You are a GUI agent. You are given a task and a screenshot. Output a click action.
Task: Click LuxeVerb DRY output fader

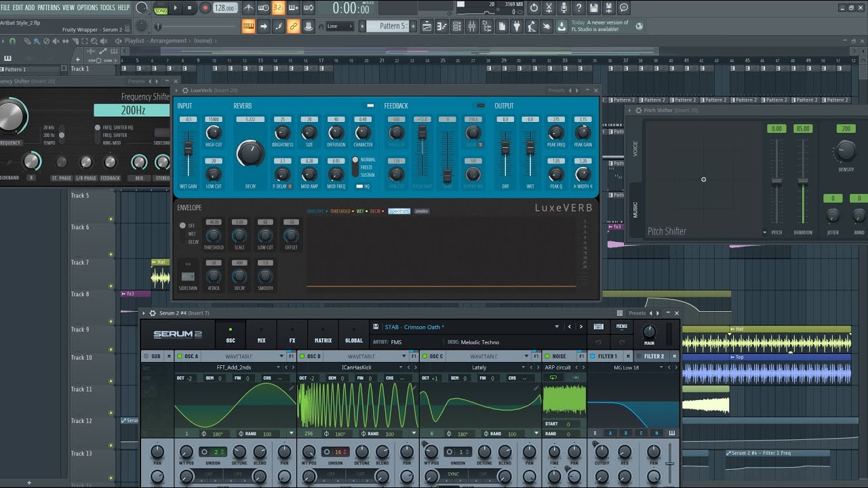(x=505, y=148)
